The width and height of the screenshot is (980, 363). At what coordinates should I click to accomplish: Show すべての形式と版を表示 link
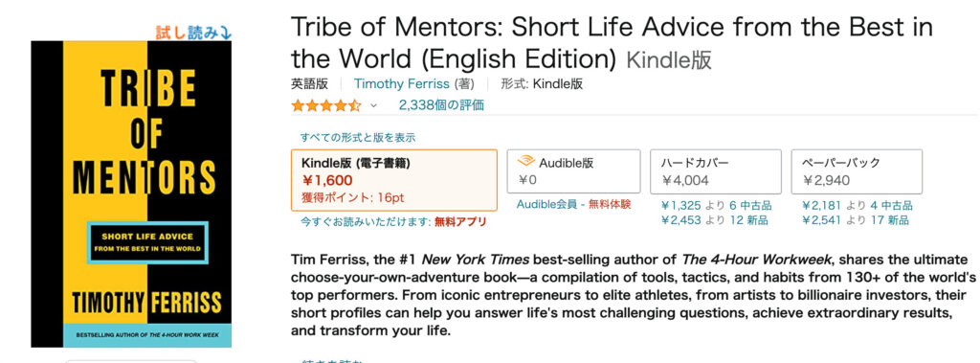pos(358,138)
